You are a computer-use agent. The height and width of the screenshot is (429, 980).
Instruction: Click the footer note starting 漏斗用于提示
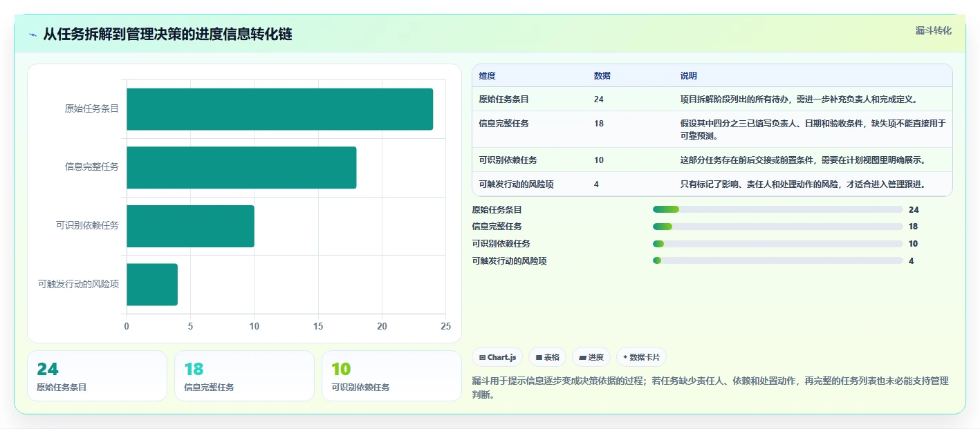[x=710, y=388]
